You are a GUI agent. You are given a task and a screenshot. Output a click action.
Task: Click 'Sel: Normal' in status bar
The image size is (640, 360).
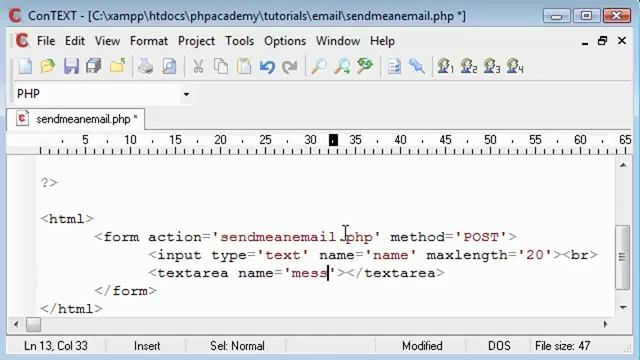tap(237, 346)
